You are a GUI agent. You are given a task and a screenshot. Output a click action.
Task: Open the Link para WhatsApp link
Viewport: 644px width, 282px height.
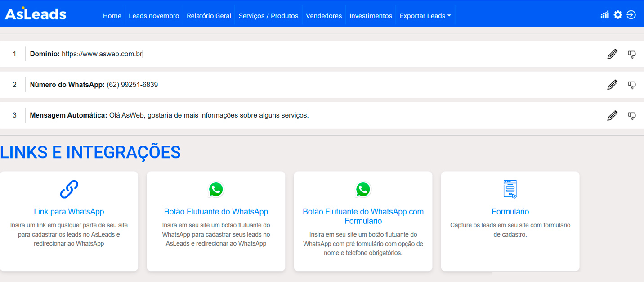tap(69, 212)
